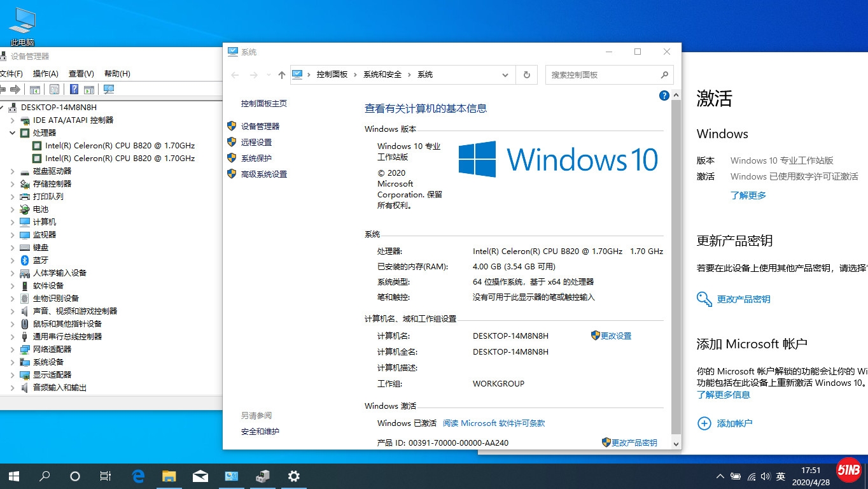
Task: Click the refresh button in address bar
Action: point(526,74)
